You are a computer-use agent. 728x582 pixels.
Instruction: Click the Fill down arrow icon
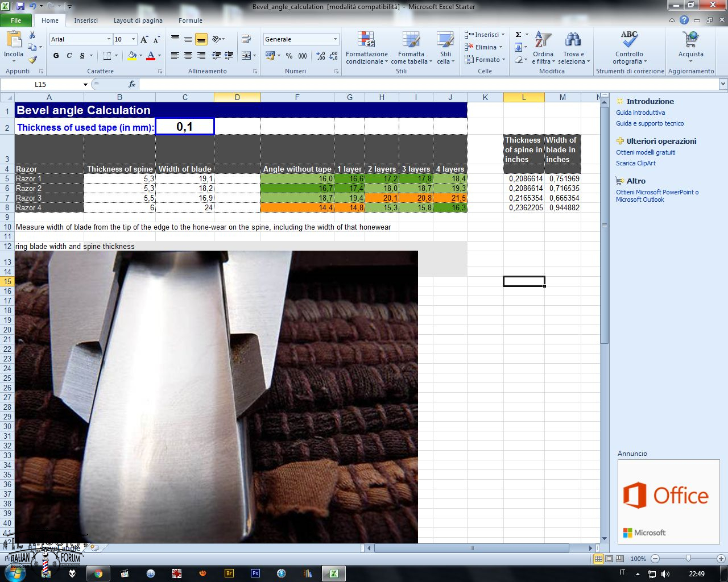(x=518, y=47)
